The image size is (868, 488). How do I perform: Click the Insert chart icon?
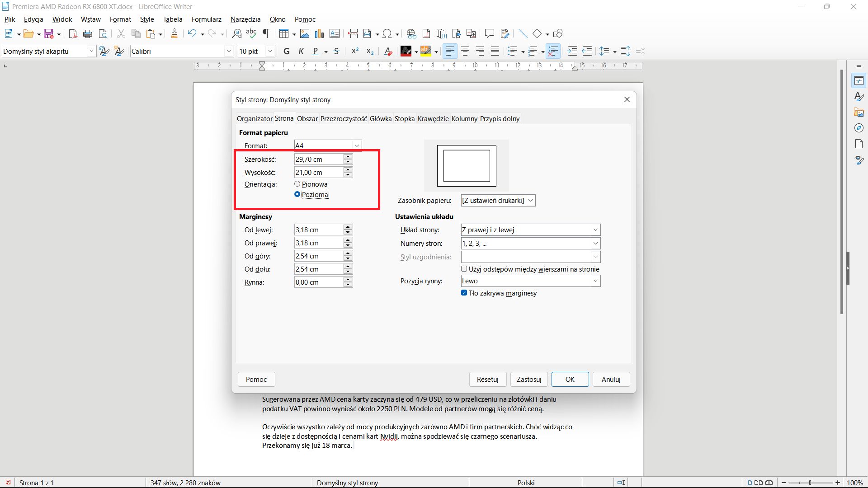[x=320, y=34]
